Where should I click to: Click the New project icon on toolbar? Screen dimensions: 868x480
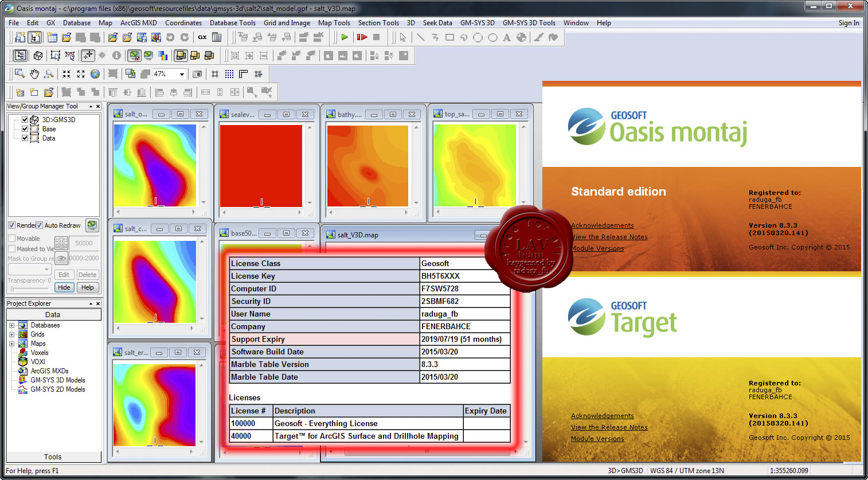point(20,37)
